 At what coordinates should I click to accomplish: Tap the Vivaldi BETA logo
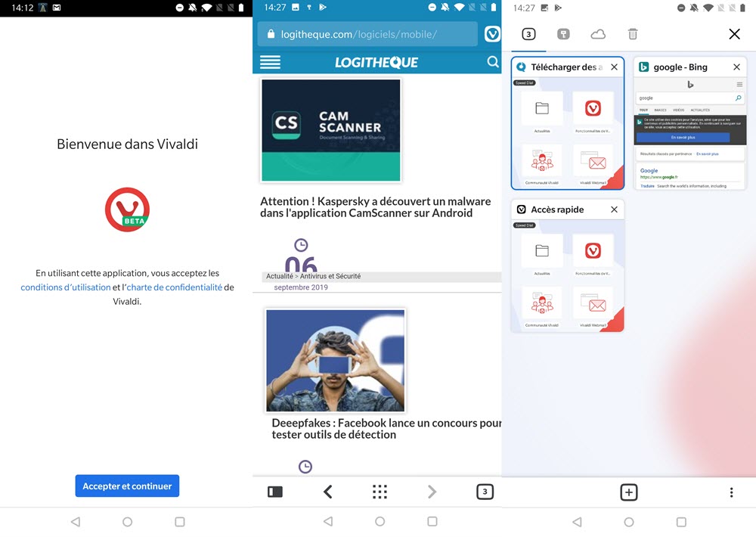tap(127, 210)
